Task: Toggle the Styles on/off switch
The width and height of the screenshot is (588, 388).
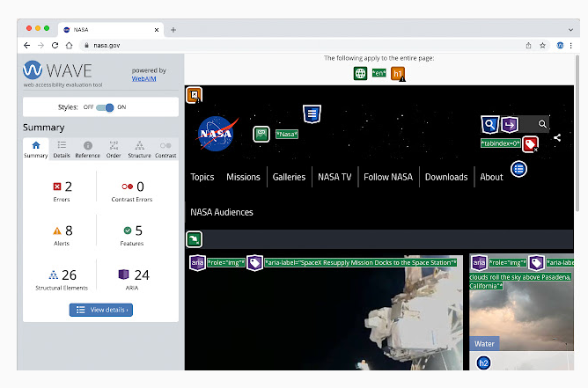Action: tap(105, 107)
